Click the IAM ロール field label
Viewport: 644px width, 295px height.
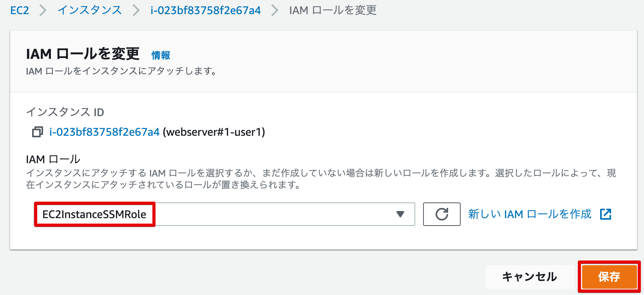coord(53,159)
